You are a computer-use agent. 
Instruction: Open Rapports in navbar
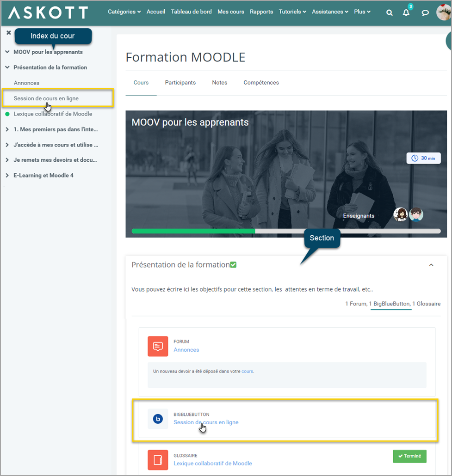[x=261, y=12]
